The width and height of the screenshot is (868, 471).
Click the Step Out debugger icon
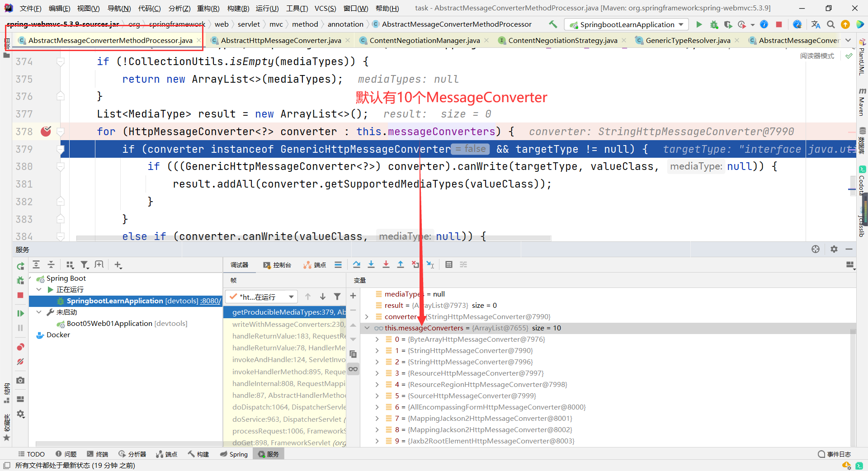point(401,265)
